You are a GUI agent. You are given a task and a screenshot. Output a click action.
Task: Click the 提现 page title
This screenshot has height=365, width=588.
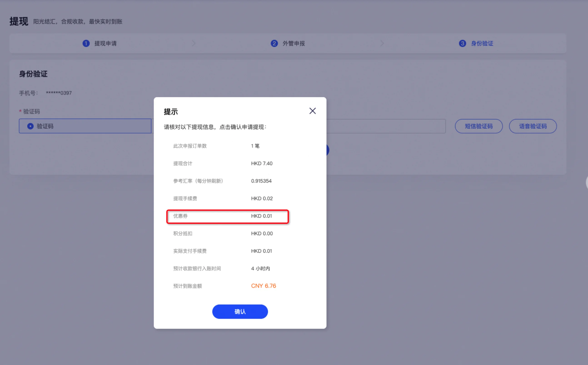pos(19,21)
